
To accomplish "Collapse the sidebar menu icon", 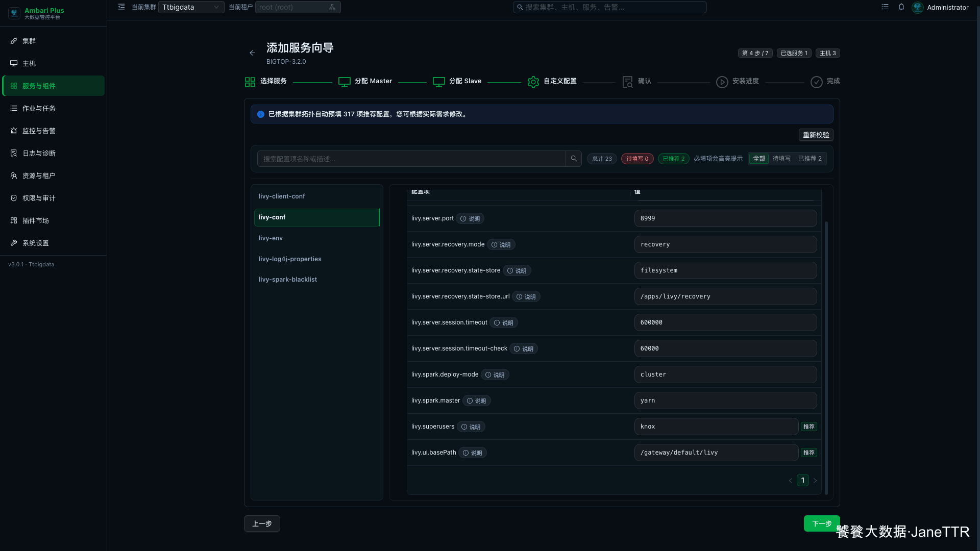I will click(x=121, y=7).
